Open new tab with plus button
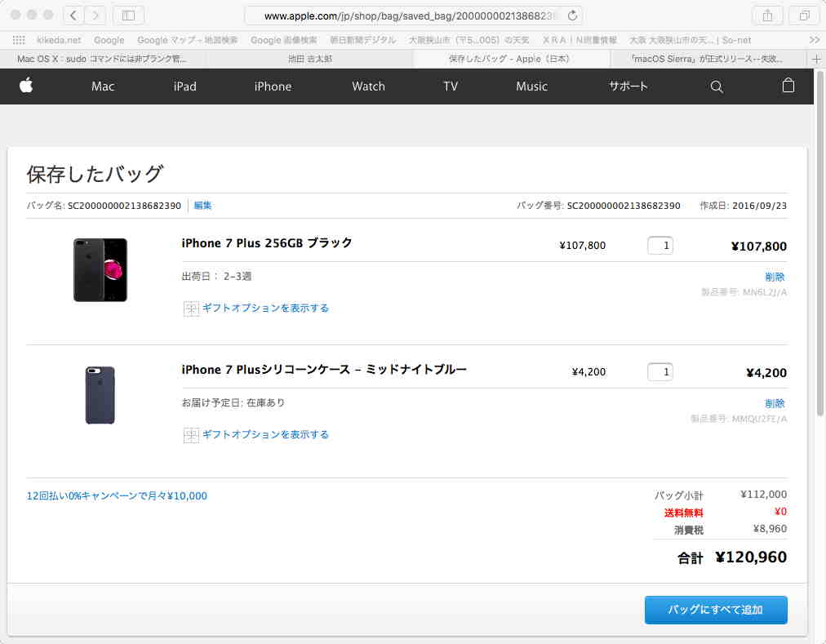826x644 pixels. [x=816, y=59]
